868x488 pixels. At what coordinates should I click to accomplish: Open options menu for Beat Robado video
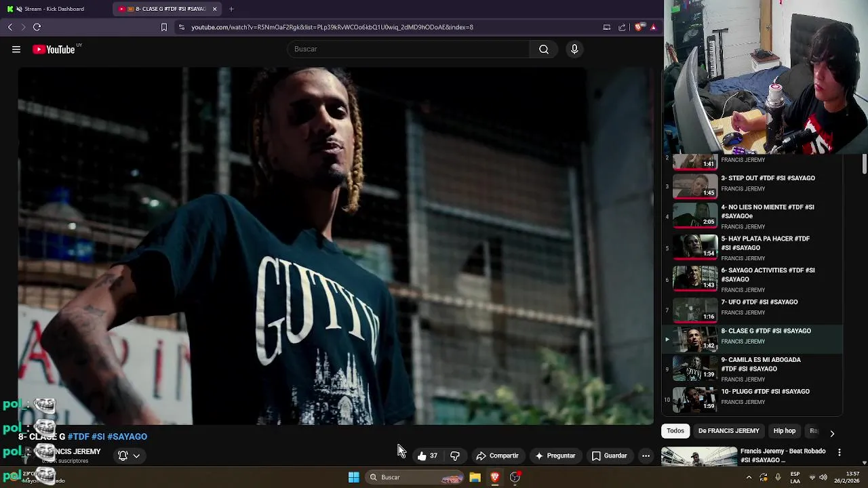click(x=840, y=452)
